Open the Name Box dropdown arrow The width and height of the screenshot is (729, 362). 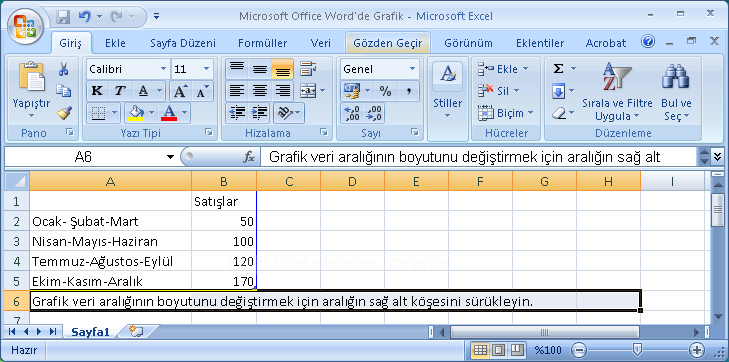(x=170, y=158)
